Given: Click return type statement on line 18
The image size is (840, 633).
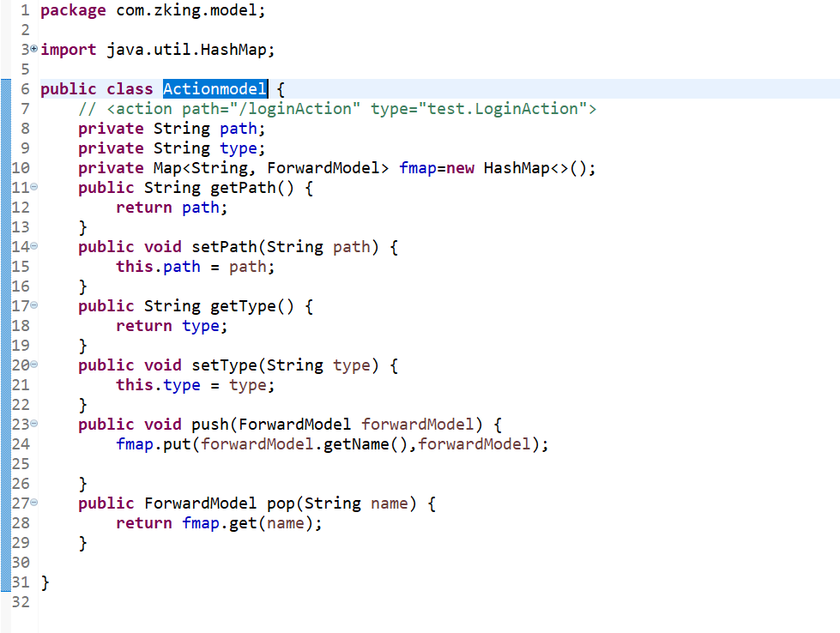Looking at the screenshot, I should pos(172,326).
